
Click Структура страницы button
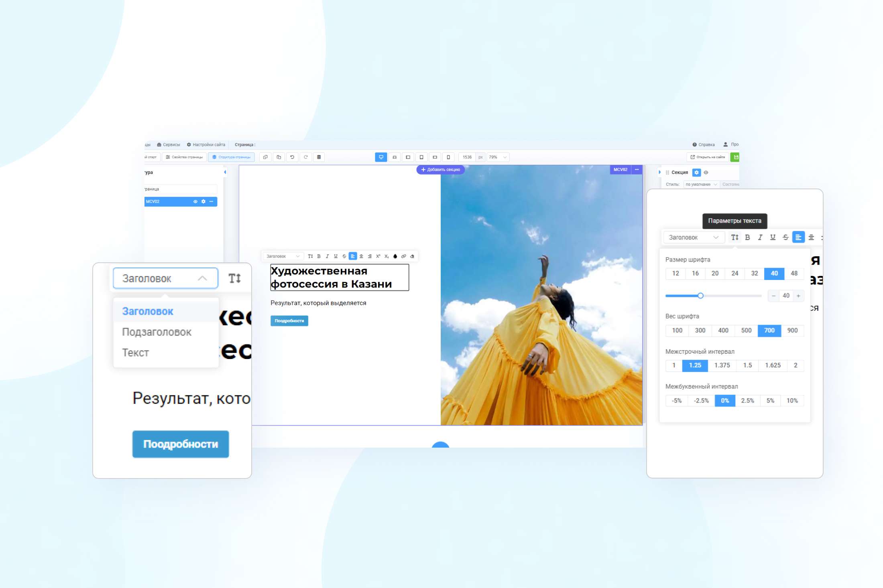coord(232,157)
